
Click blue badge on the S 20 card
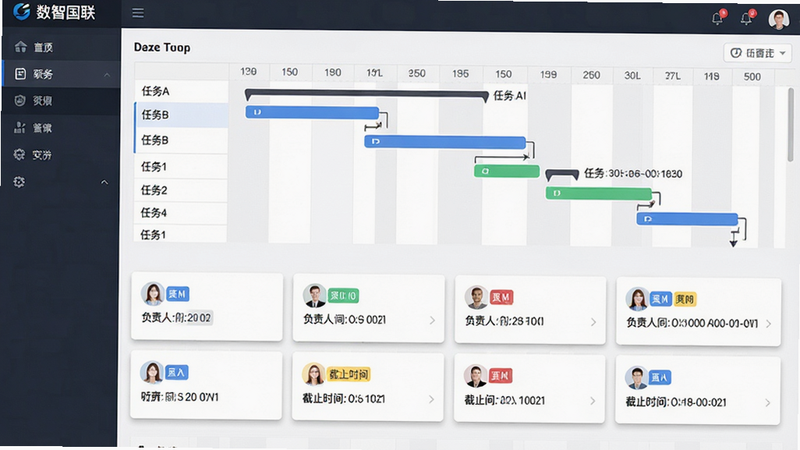pyautogui.click(x=177, y=372)
